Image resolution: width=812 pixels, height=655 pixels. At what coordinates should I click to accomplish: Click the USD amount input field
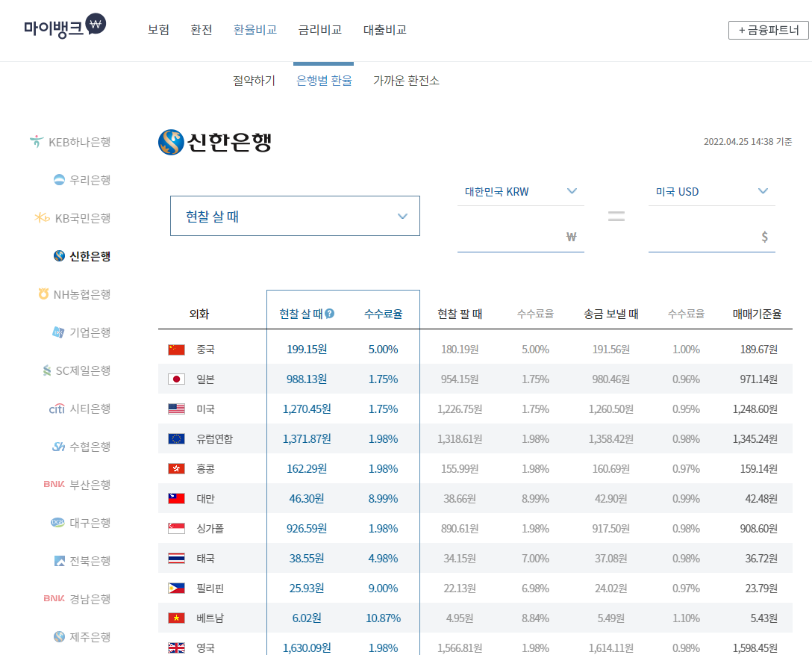point(711,236)
